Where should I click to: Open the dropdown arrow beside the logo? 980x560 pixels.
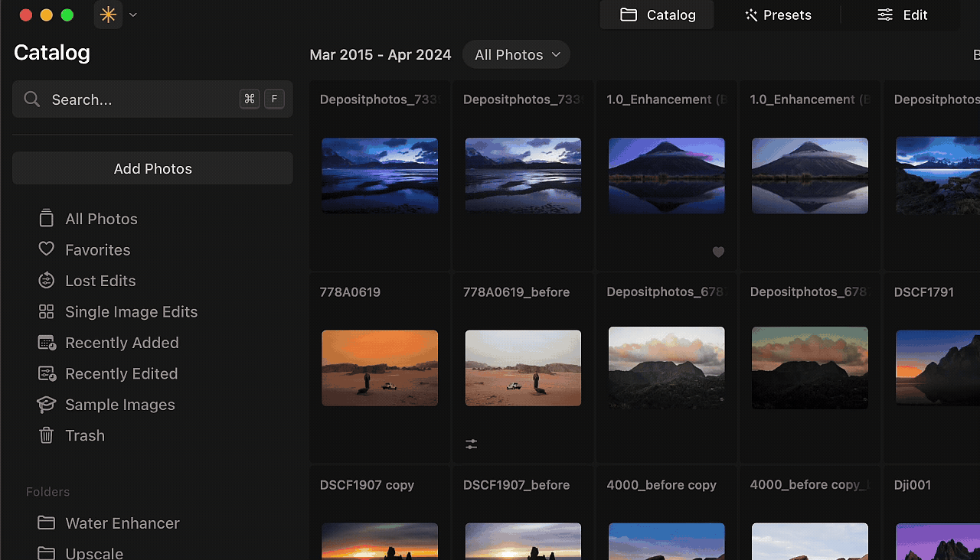[133, 15]
